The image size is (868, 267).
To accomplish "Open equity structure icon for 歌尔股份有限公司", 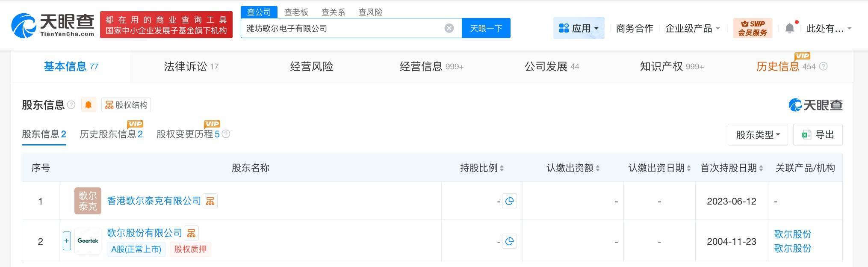I will coord(191,233).
